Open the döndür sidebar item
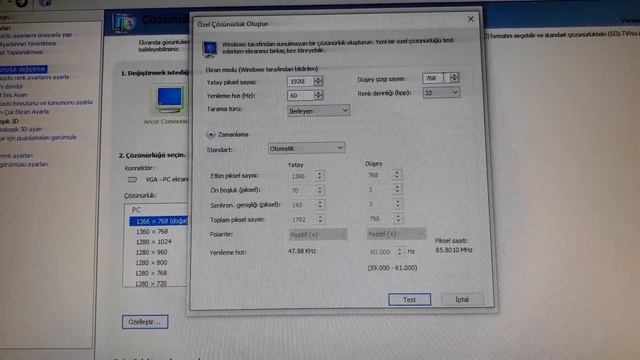 coord(11,86)
